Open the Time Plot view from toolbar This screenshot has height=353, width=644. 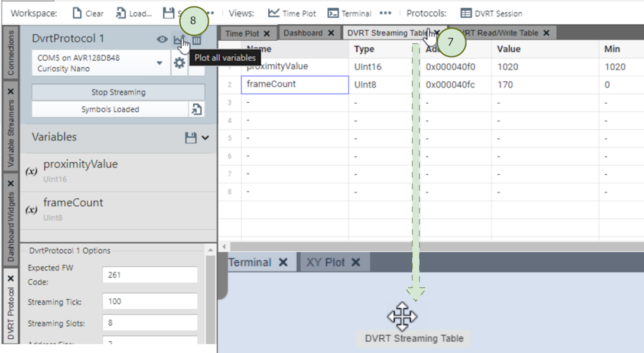pyautogui.click(x=292, y=13)
